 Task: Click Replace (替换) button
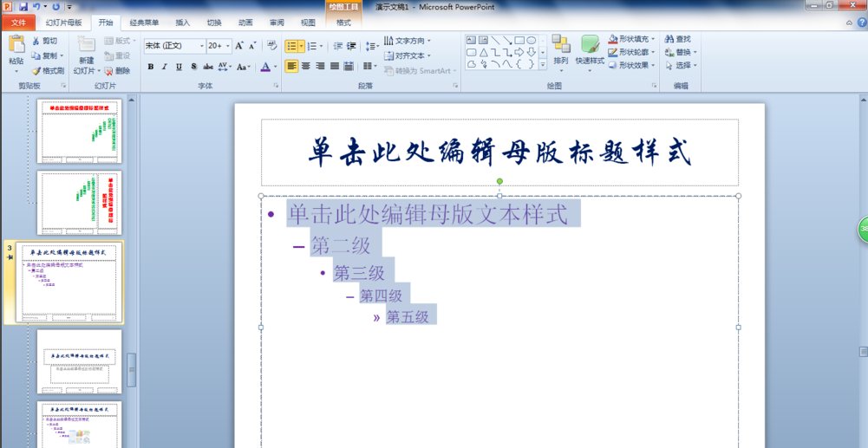(680, 52)
